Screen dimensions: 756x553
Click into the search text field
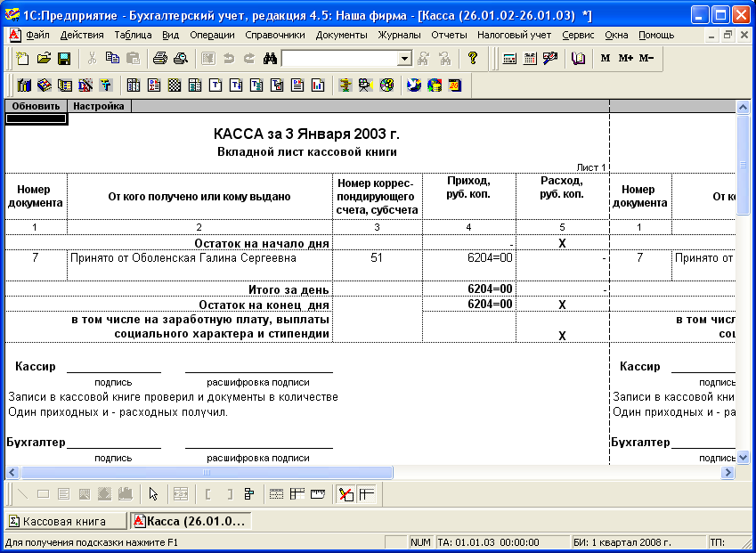tap(340, 59)
